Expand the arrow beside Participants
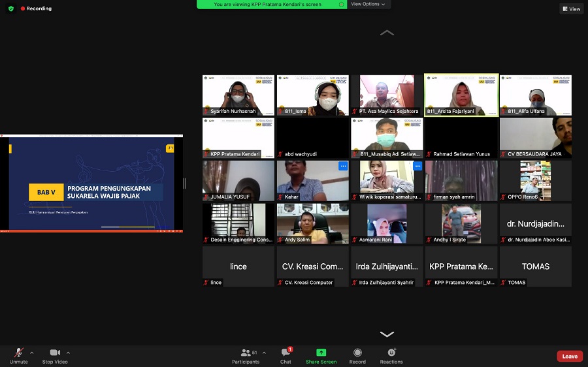 (x=264, y=353)
